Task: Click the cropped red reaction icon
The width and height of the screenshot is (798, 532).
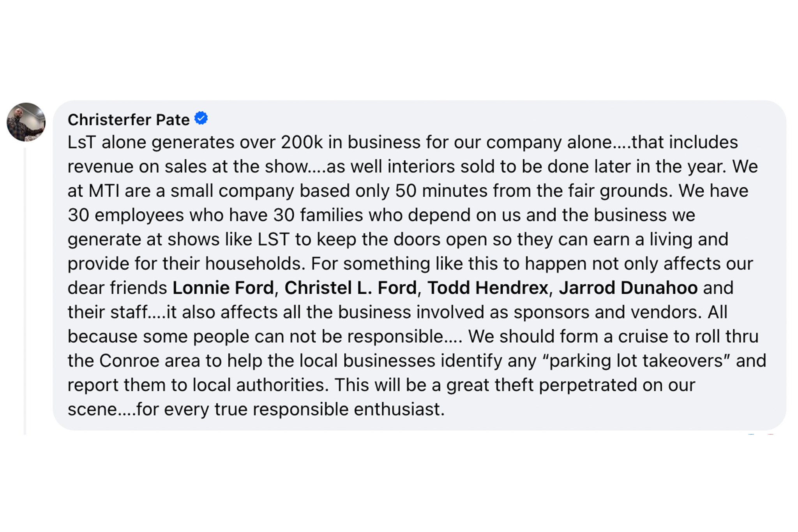Action: click(770, 434)
